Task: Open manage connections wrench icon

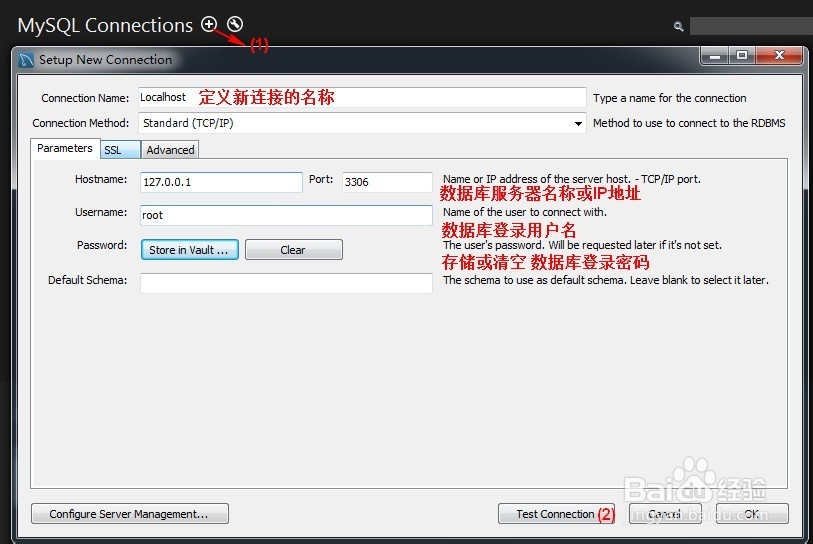Action: (235, 24)
